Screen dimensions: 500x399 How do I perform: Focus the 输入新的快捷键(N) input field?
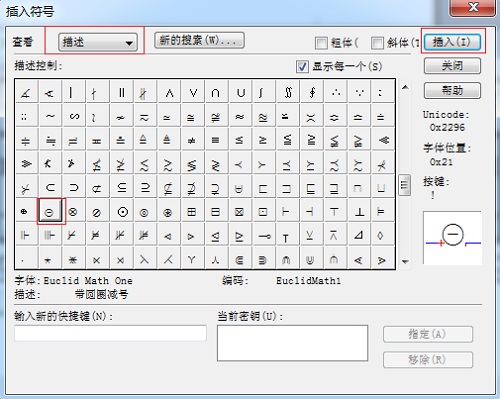(110, 333)
